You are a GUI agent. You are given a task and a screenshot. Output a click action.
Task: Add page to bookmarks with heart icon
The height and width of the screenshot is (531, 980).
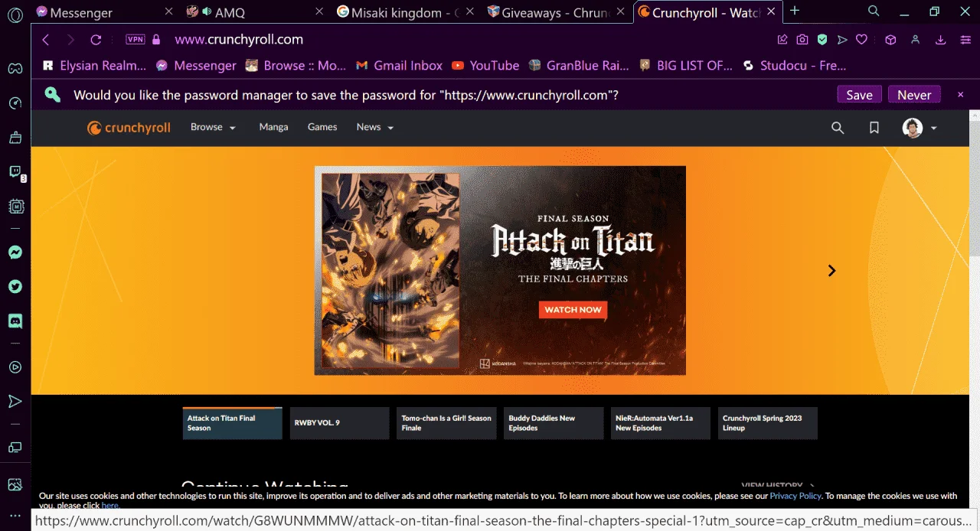[x=861, y=40]
